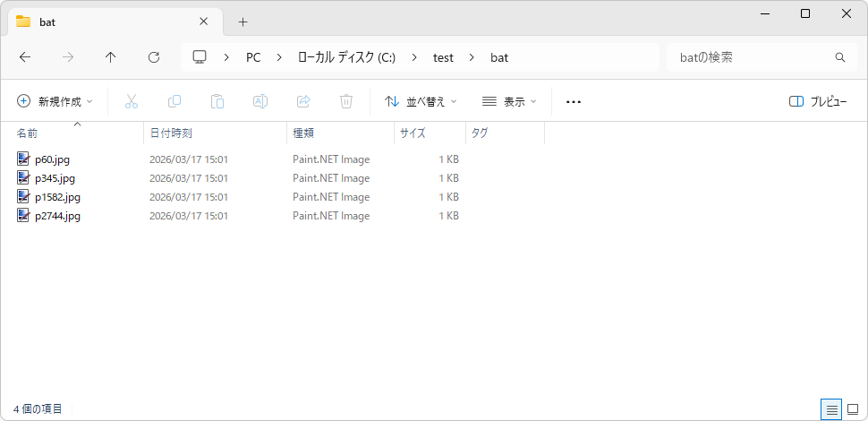868x421 pixels.
Task: Open the 表示 view dropdown
Action: (x=509, y=102)
